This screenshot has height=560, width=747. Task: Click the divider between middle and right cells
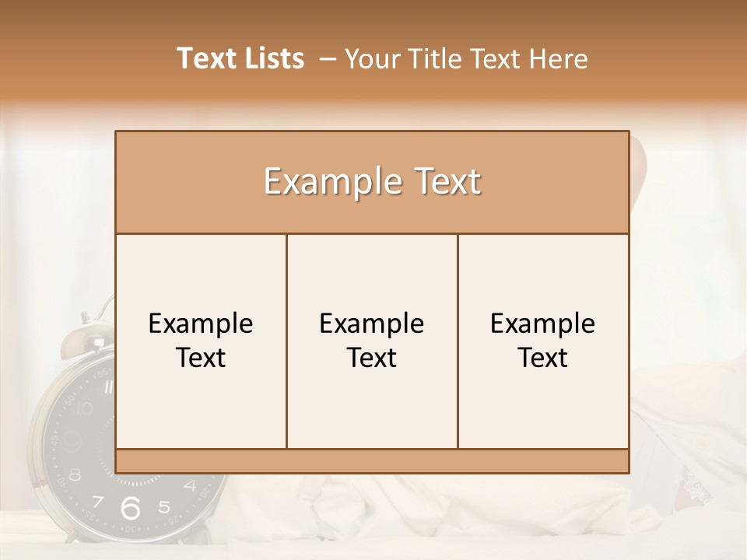coord(458,341)
